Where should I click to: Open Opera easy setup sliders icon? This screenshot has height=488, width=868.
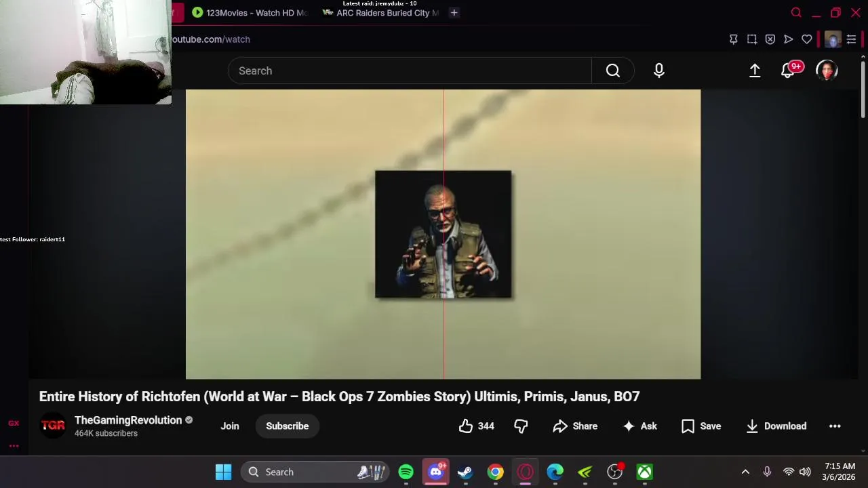point(852,39)
